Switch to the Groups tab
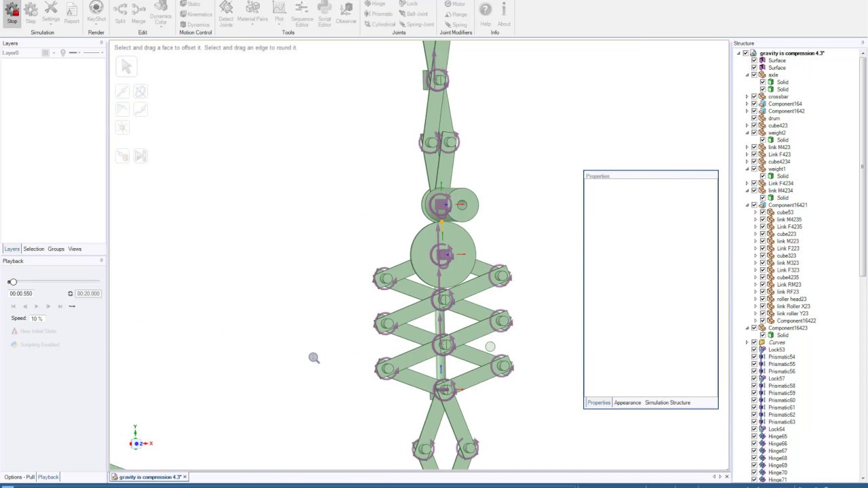This screenshot has height=488, width=868. pyautogui.click(x=56, y=249)
